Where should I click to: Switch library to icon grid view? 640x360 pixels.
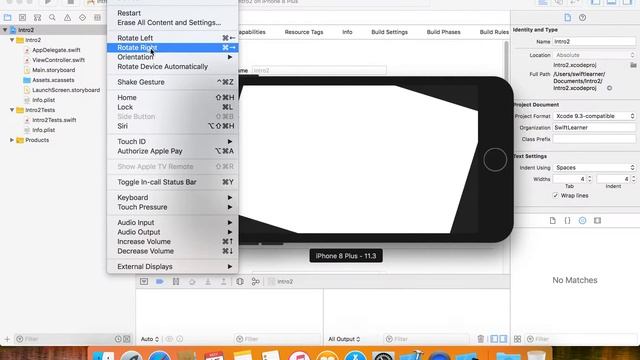click(517, 339)
